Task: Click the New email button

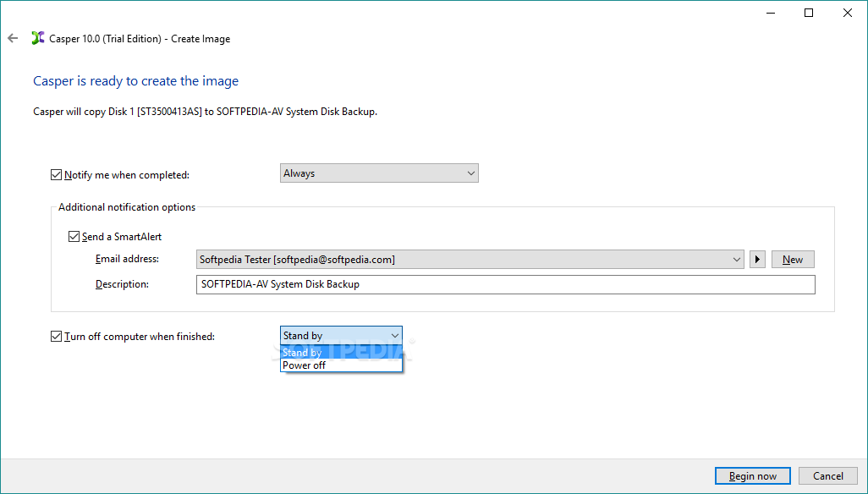Action: (x=793, y=260)
